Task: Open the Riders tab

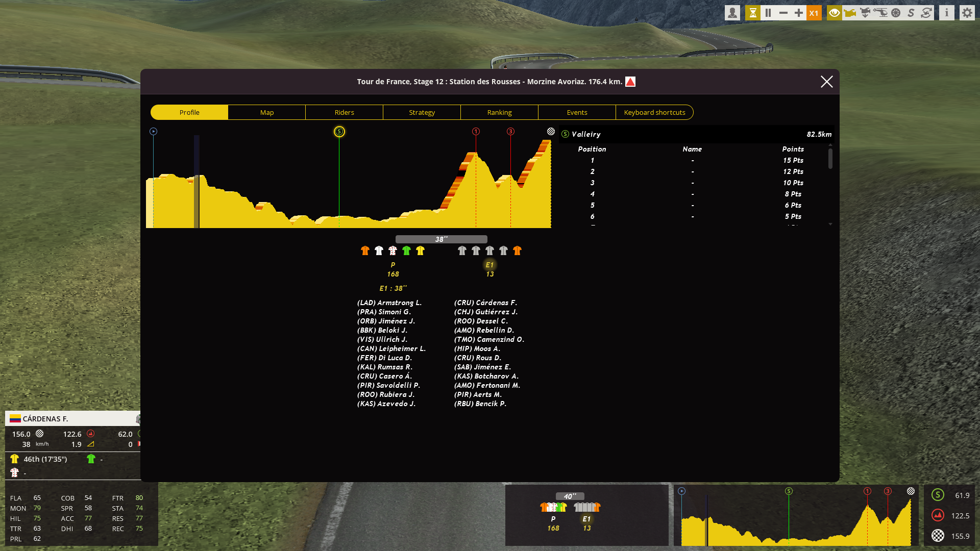Action: tap(345, 112)
